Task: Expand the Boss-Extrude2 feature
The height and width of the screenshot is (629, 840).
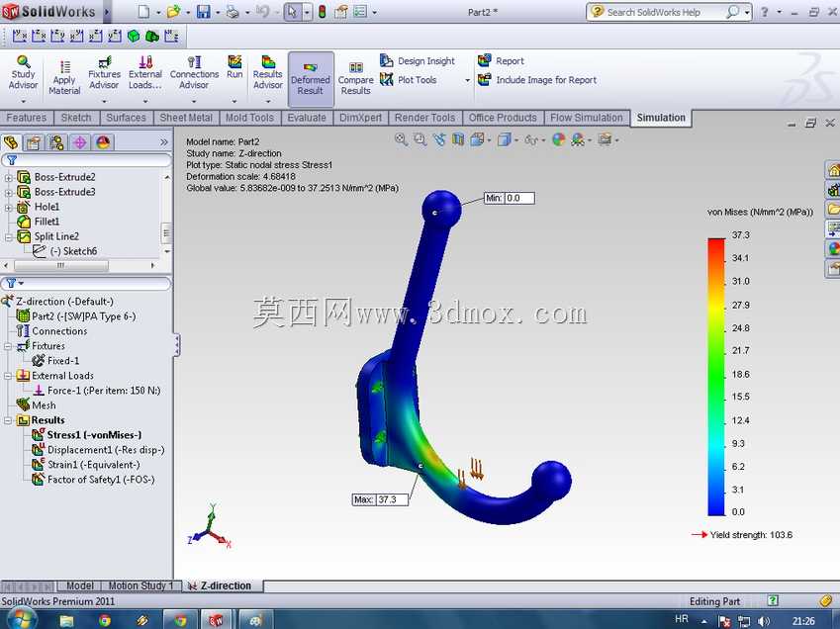Action: tap(8, 177)
